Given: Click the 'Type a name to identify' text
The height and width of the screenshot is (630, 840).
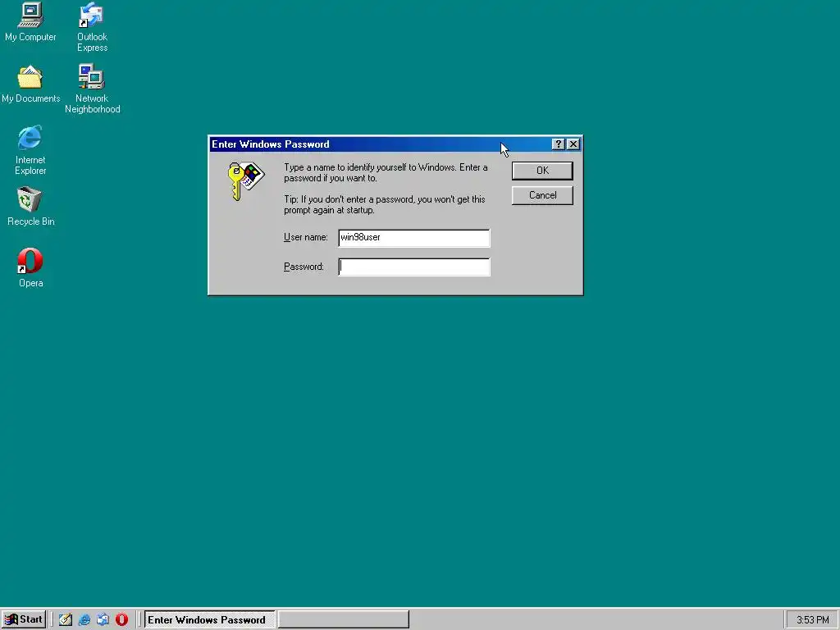Looking at the screenshot, I should point(386,172).
